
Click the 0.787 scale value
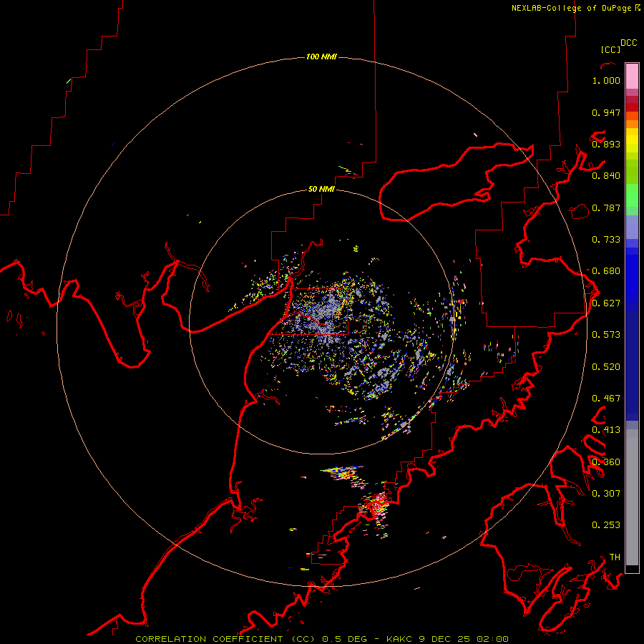[606, 208]
